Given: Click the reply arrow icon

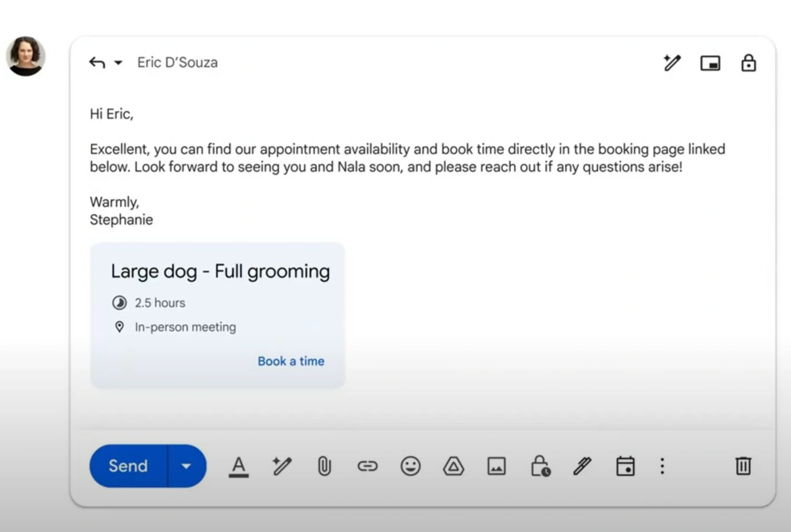Looking at the screenshot, I should point(97,63).
